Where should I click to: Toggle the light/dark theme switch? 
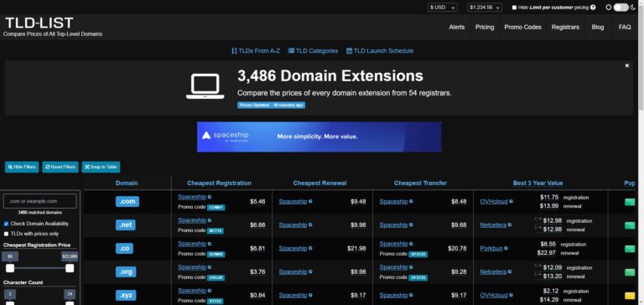click(x=621, y=8)
